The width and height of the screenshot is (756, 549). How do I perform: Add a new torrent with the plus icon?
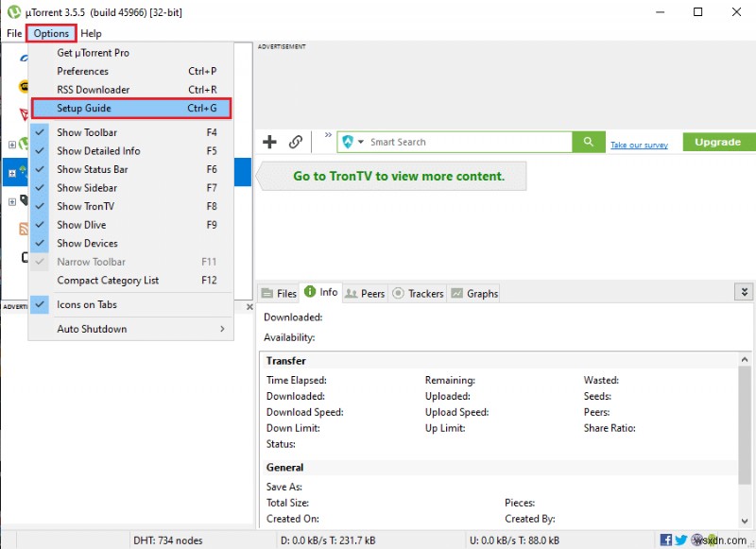coord(270,142)
